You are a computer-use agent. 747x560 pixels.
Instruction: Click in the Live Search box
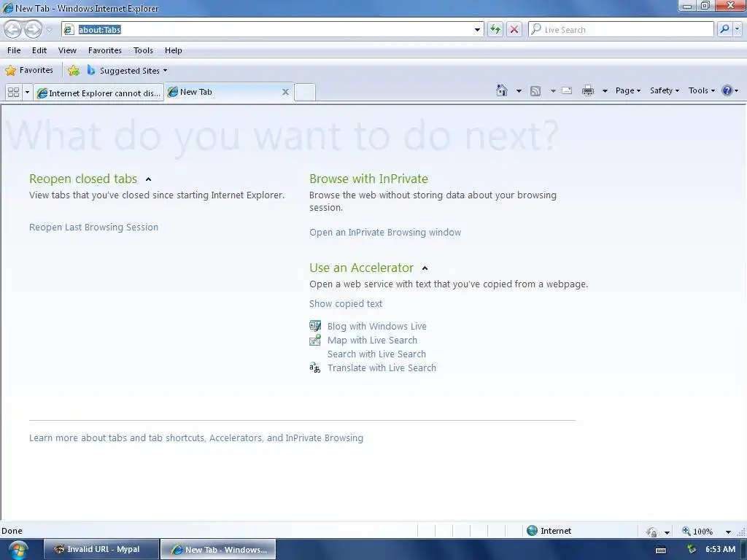pyautogui.click(x=621, y=29)
